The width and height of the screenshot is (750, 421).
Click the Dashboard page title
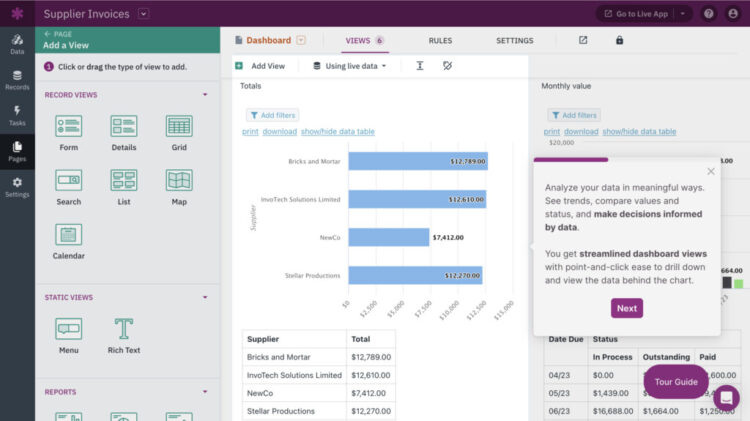(268, 40)
